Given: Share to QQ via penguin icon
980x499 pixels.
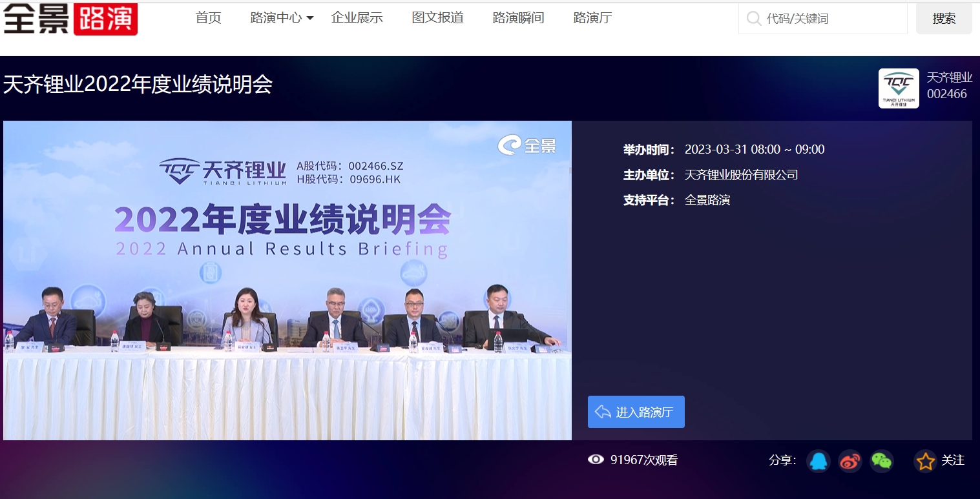Looking at the screenshot, I should tap(818, 461).
